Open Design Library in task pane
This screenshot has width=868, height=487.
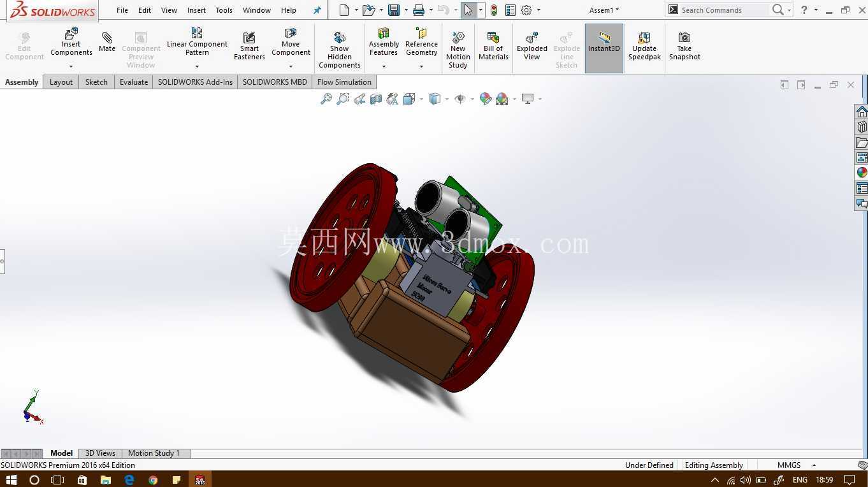[x=862, y=127]
